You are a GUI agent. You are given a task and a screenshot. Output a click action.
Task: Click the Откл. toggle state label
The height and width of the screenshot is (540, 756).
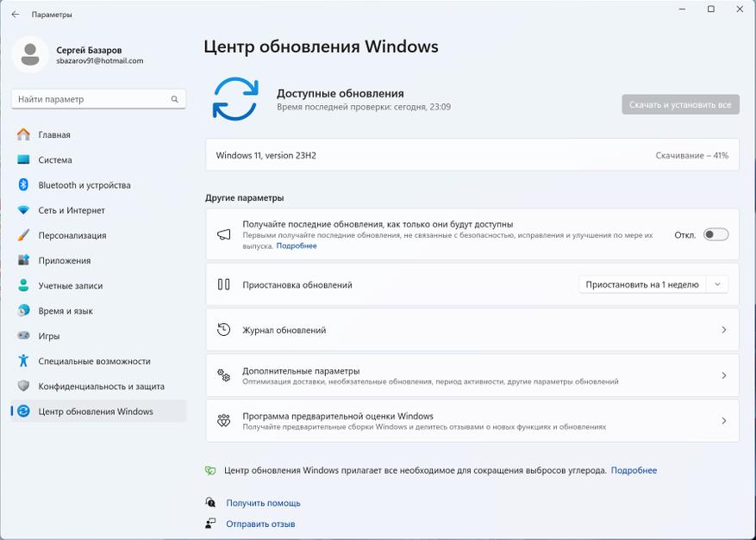(685, 235)
